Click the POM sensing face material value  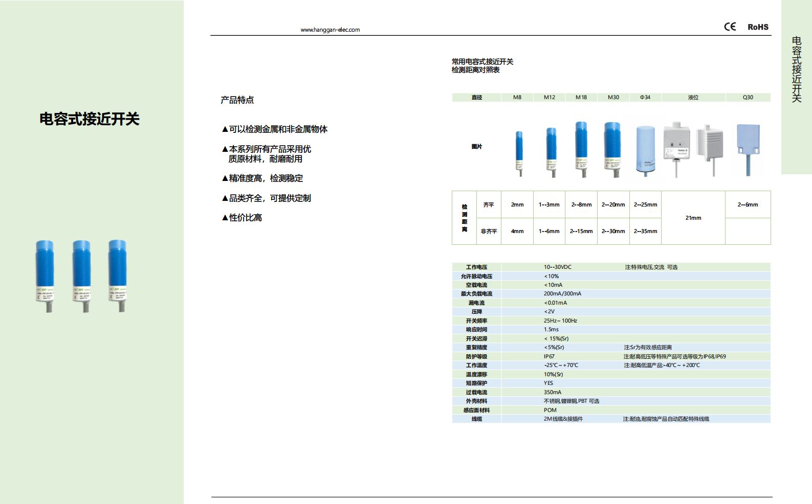(550, 410)
